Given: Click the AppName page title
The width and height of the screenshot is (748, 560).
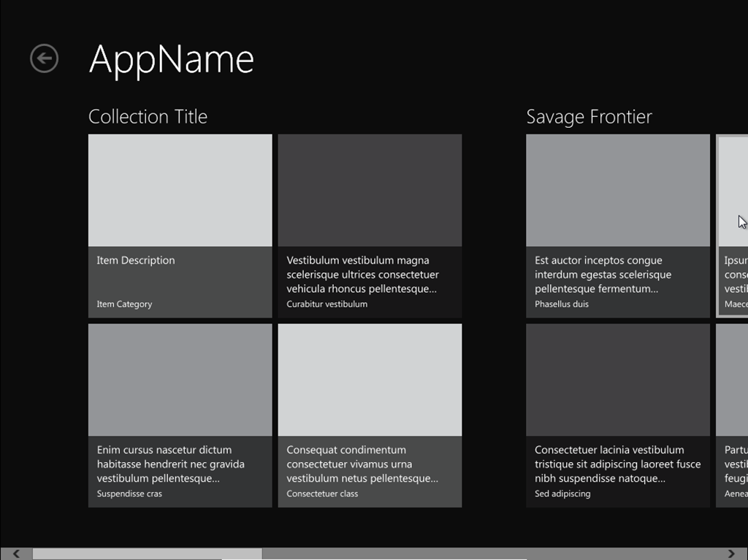Looking at the screenshot, I should [171, 60].
